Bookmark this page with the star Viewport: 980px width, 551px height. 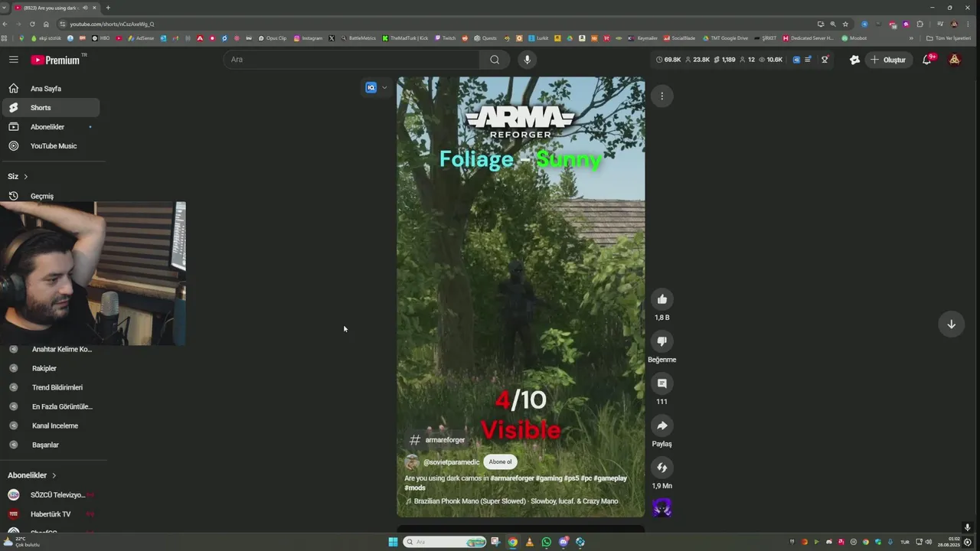pos(845,24)
